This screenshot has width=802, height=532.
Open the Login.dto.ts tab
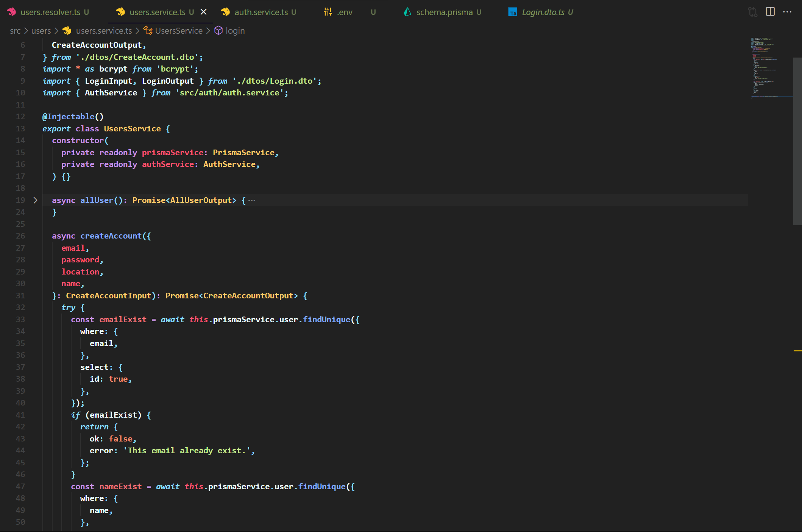pos(543,12)
